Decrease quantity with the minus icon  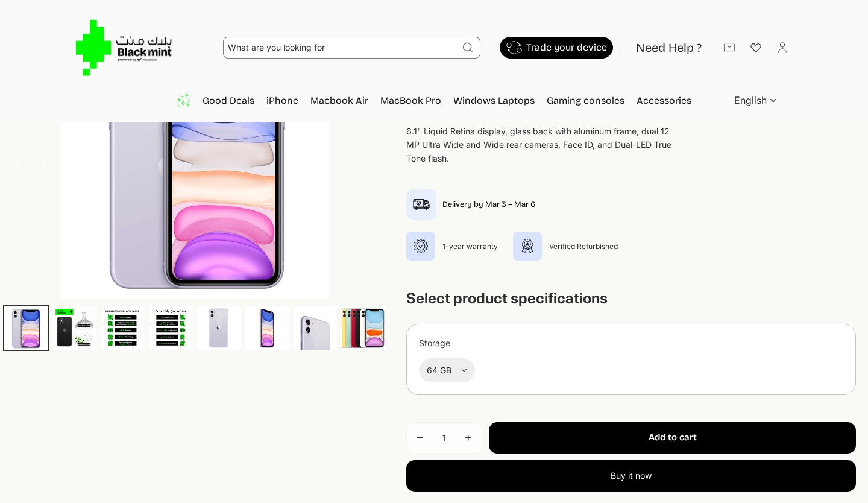point(420,438)
